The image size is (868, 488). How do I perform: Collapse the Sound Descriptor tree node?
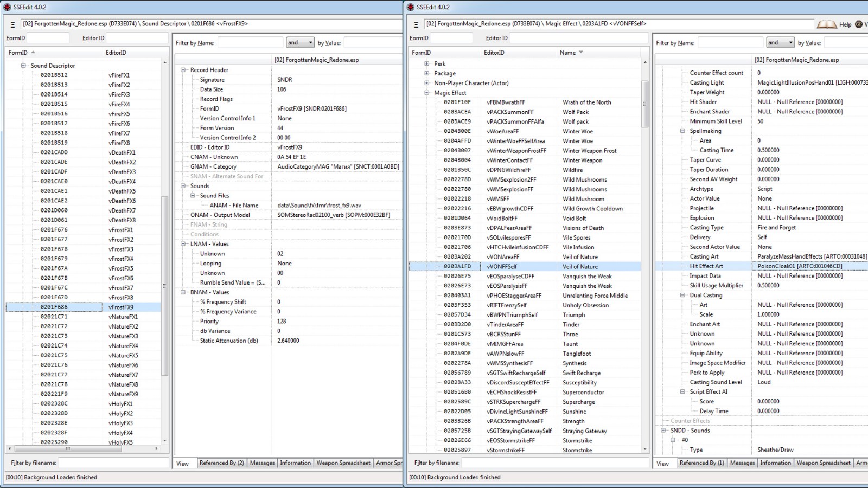coord(23,66)
